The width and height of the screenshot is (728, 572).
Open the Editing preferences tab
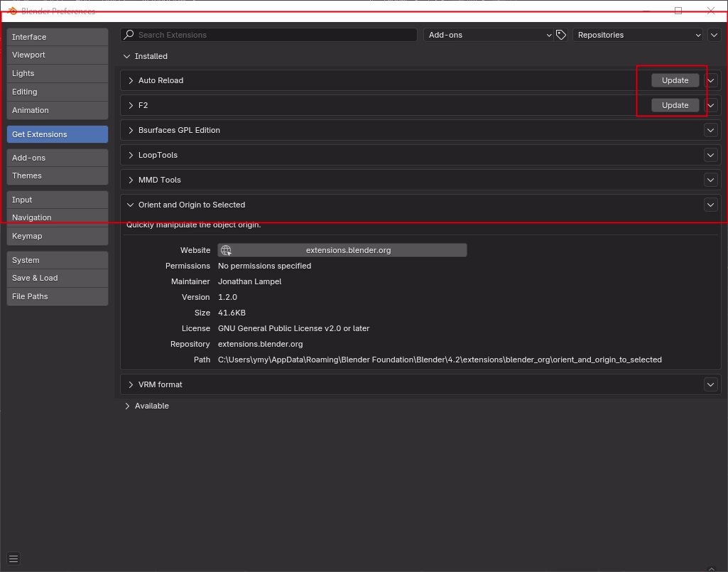[x=58, y=92]
